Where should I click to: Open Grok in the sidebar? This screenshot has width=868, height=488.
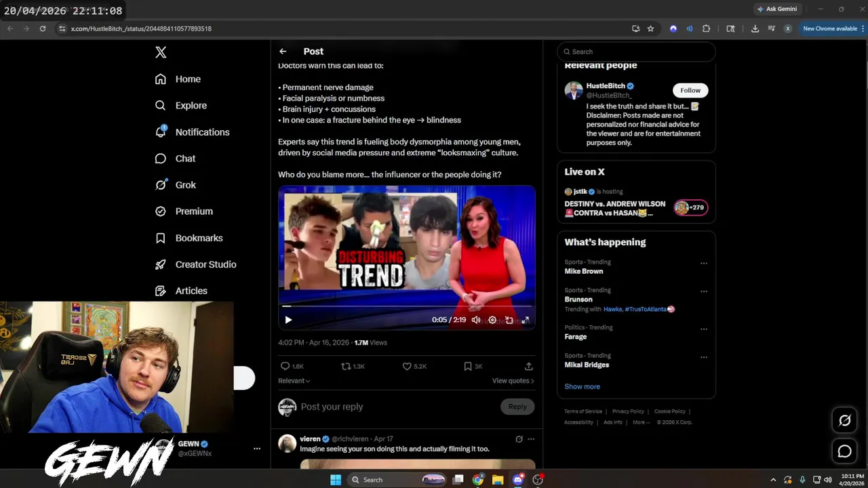pyautogui.click(x=175, y=185)
